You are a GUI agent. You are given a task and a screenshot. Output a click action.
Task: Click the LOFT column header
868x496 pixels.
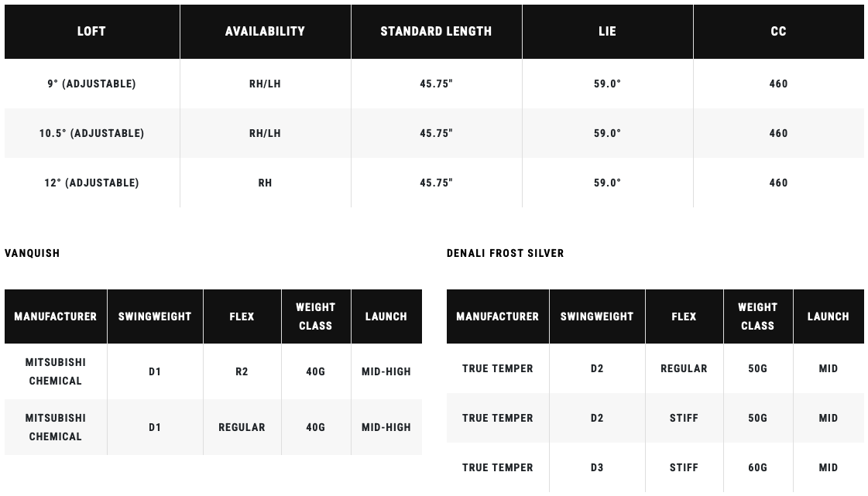(92, 32)
